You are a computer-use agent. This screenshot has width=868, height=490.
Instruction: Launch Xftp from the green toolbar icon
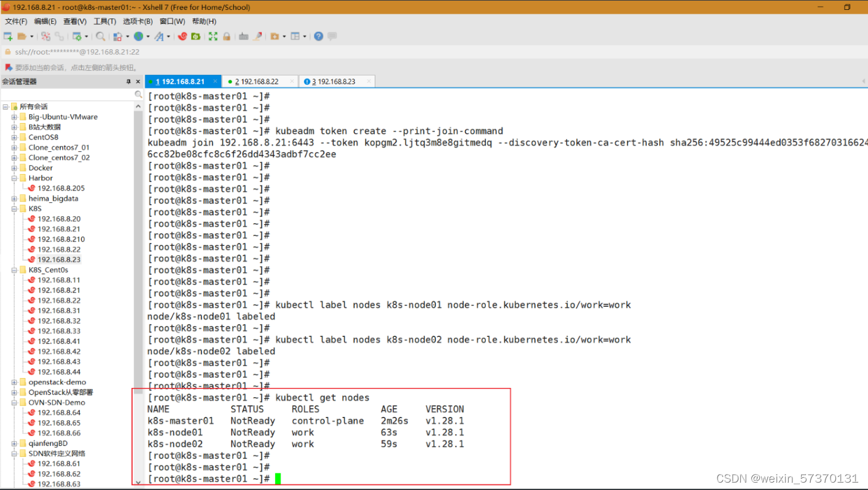[x=196, y=36]
